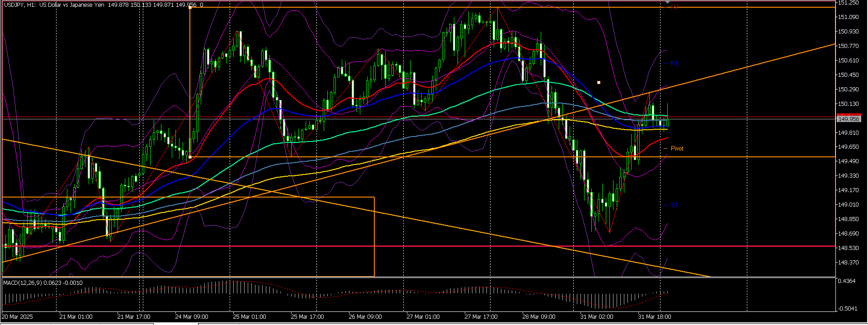Select the 27 Mar 17:00 time label

(481, 317)
